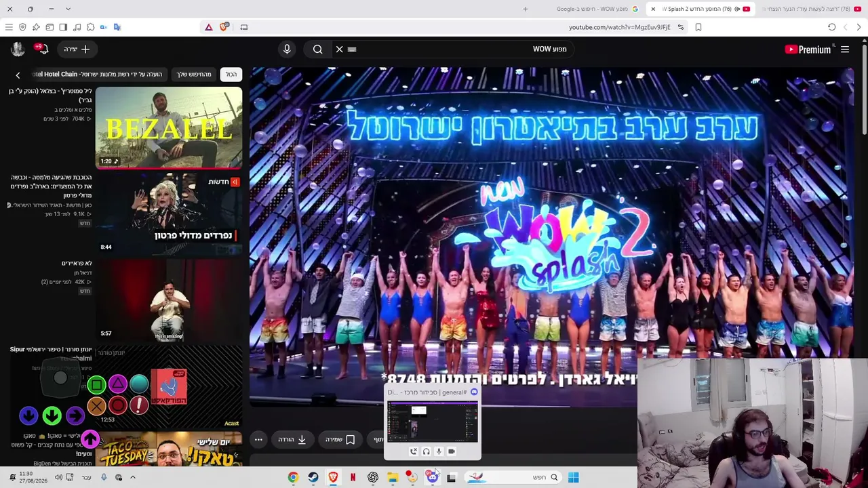Reload the current page
Viewport: 868px width, 488px height.
(831, 27)
